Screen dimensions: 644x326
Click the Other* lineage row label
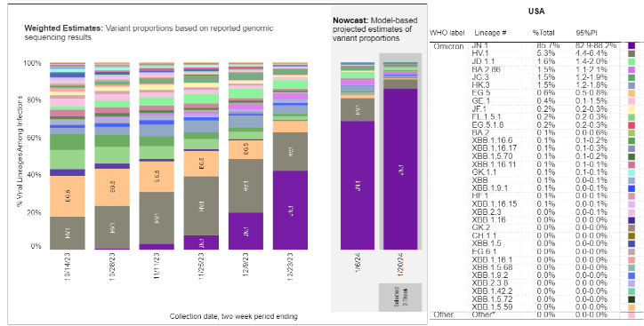[481, 314]
